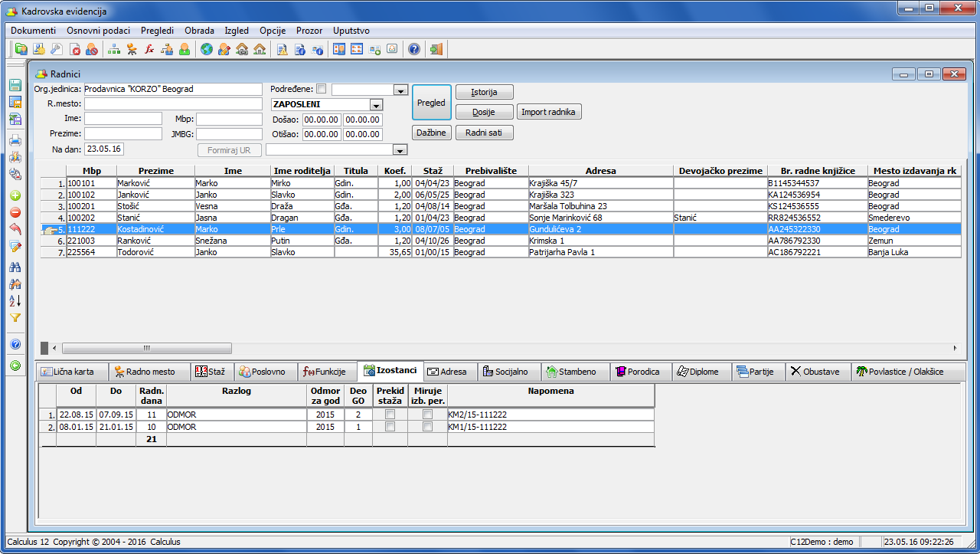Viewport: 980px width, 554px height.
Task: Click the red delete record icon in the left toolbar
Action: click(x=15, y=212)
